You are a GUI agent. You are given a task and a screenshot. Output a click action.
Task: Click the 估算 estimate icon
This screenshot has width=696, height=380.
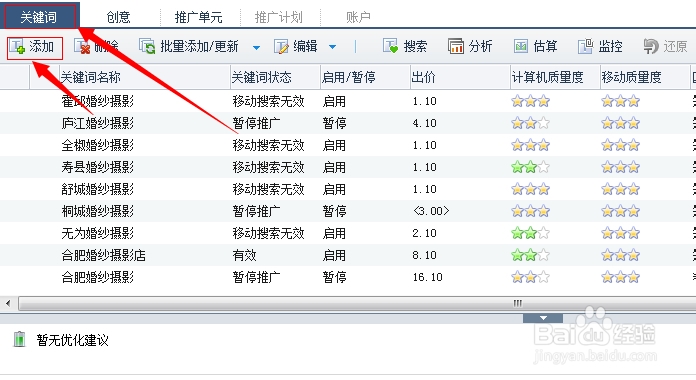pyautogui.click(x=521, y=46)
